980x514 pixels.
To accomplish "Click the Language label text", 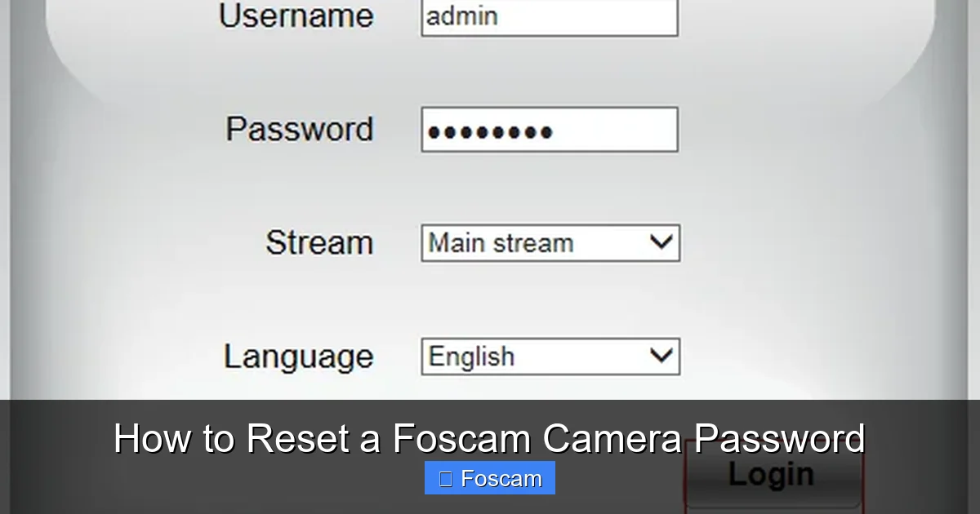I will [x=299, y=357].
